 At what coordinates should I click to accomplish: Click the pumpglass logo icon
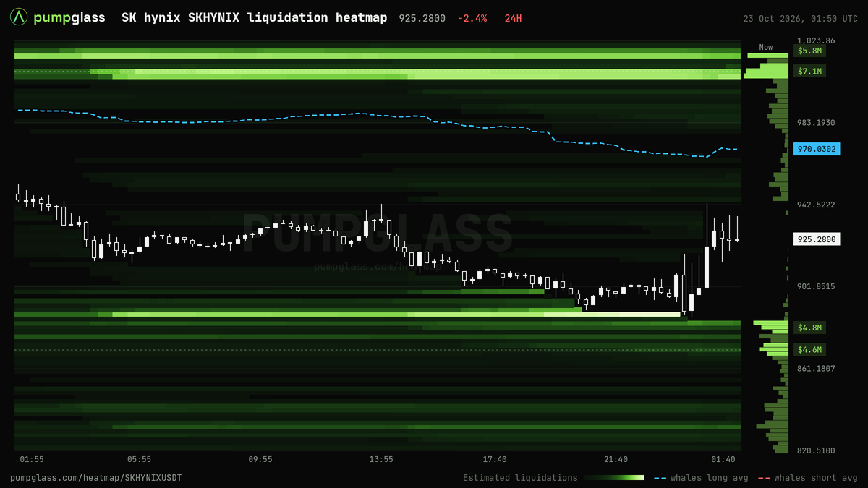click(x=20, y=17)
